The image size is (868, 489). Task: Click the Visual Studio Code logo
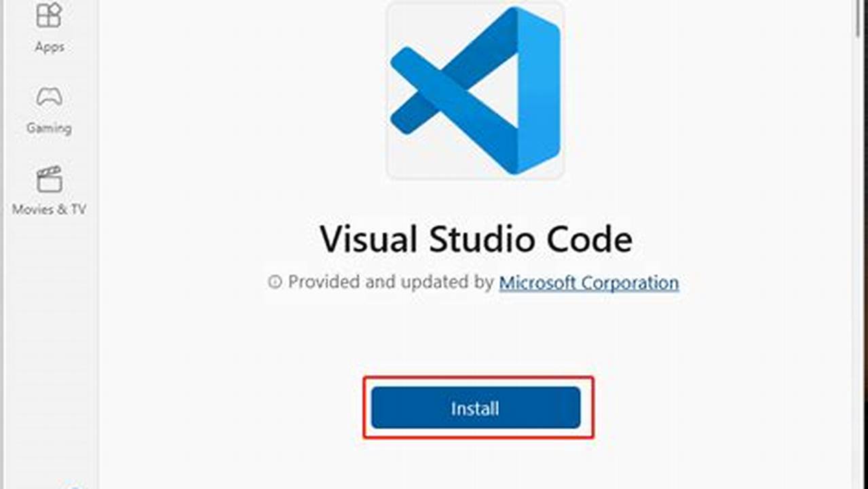pyautogui.click(x=475, y=90)
